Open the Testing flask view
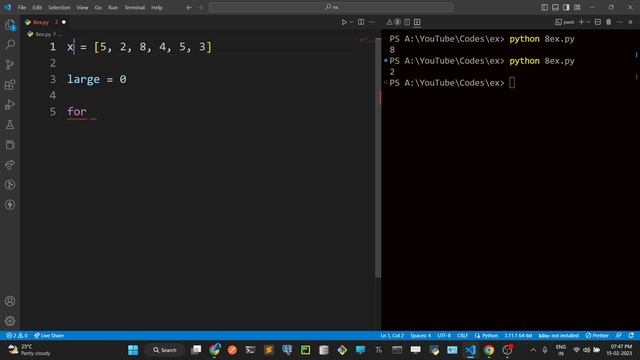This screenshot has width=640, height=360. (x=10, y=125)
